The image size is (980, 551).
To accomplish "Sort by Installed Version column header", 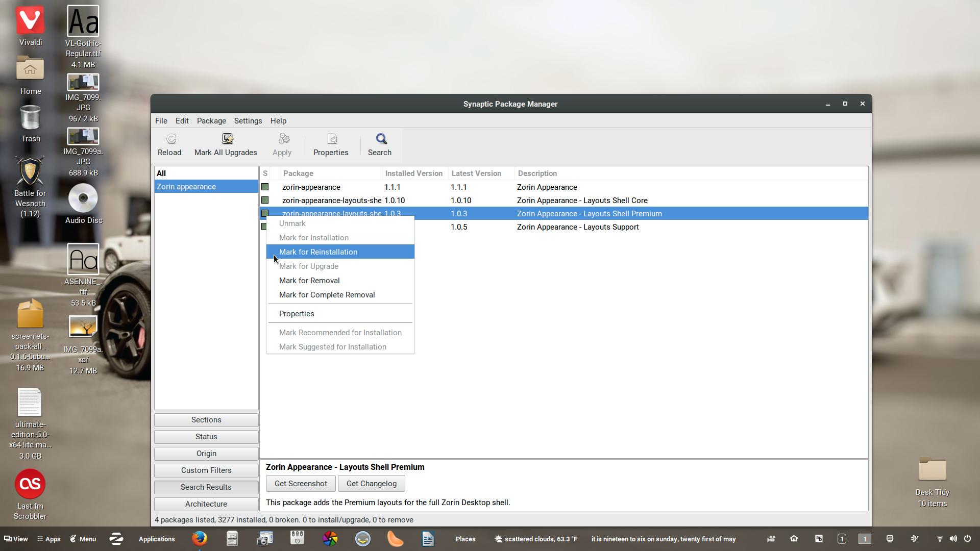I will tap(415, 173).
